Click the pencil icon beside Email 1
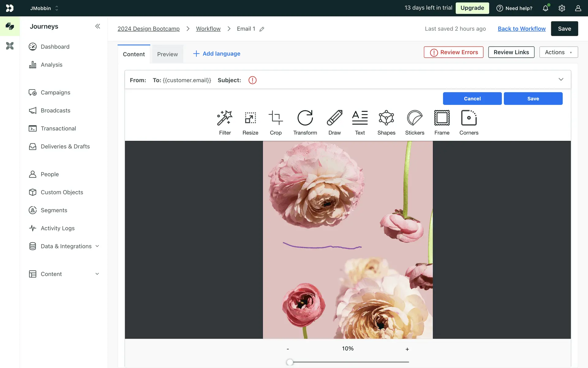The width and height of the screenshot is (588, 368). tap(262, 29)
